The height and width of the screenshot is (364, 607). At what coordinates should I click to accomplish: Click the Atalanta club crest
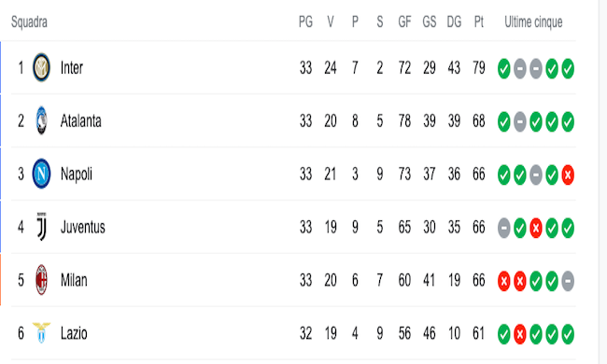pyautogui.click(x=41, y=120)
